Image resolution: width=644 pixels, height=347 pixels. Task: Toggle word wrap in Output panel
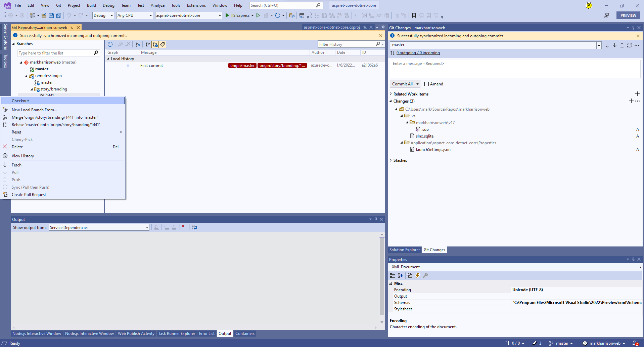click(x=194, y=228)
